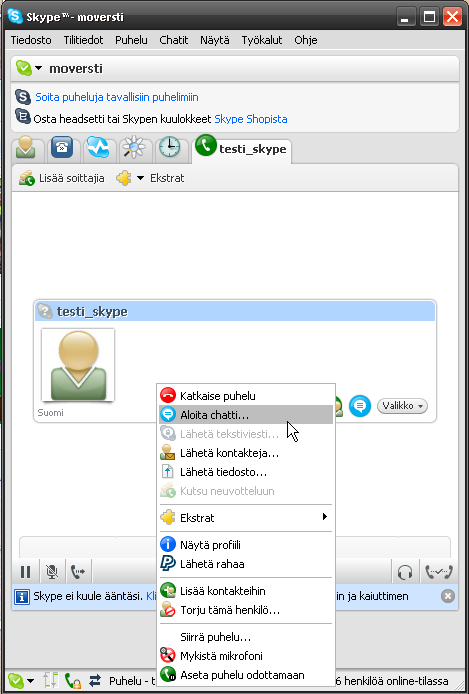Select Katkaise puhelu in context menu

point(246,396)
